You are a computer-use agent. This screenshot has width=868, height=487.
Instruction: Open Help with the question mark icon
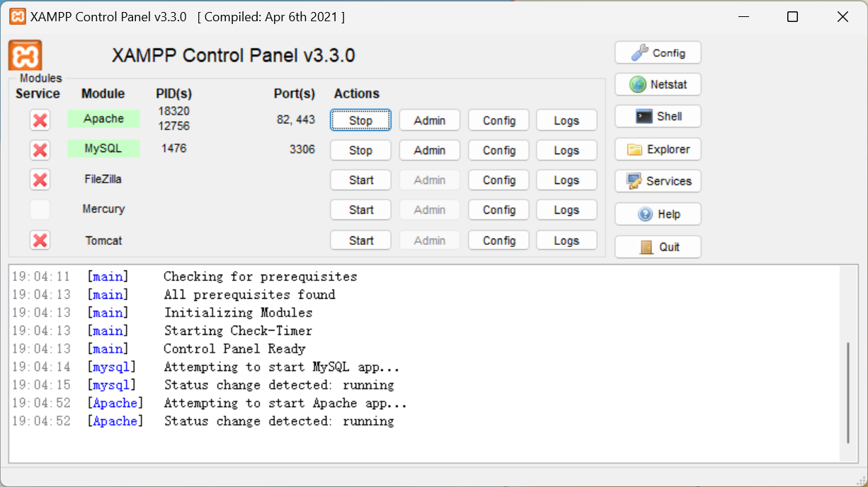coord(658,214)
